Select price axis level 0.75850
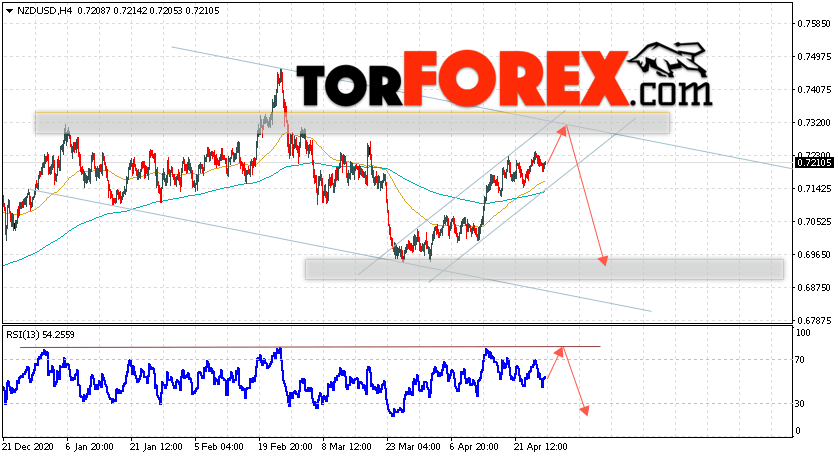Viewport: 838px width, 458px height. pyautogui.click(x=814, y=24)
